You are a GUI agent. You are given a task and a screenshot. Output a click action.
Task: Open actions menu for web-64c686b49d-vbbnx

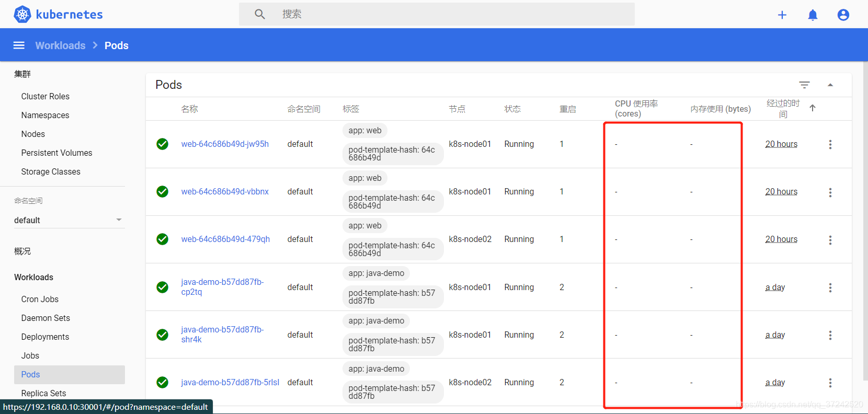pyautogui.click(x=830, y=192)
